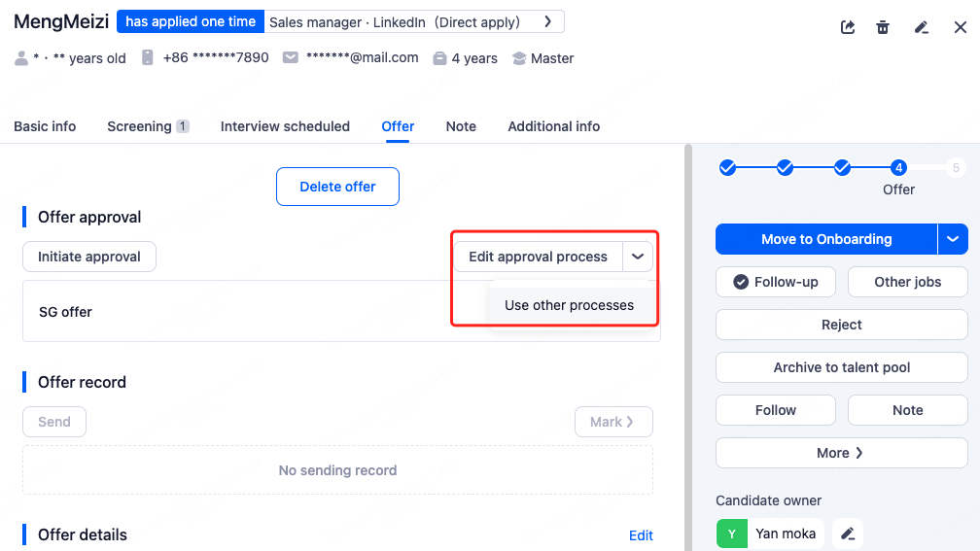
Task: Click the Yan moka owner avatar
Action: point(732,534)
